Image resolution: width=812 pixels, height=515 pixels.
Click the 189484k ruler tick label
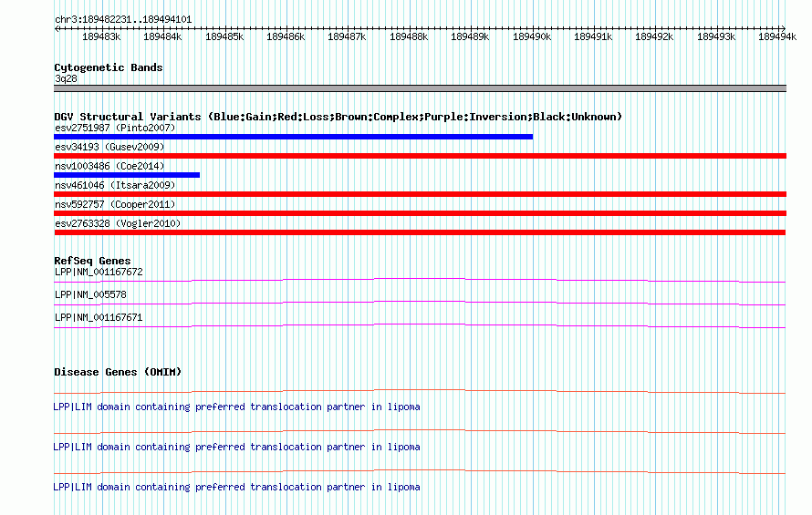162,36
